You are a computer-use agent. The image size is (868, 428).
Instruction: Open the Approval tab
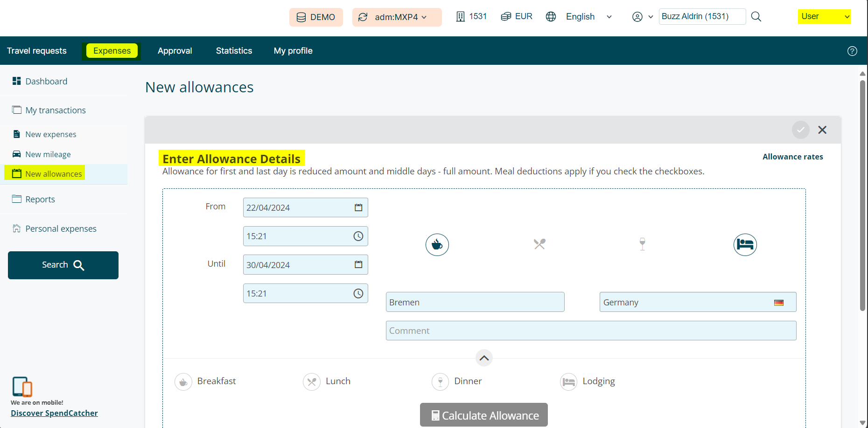pos(175,51)
